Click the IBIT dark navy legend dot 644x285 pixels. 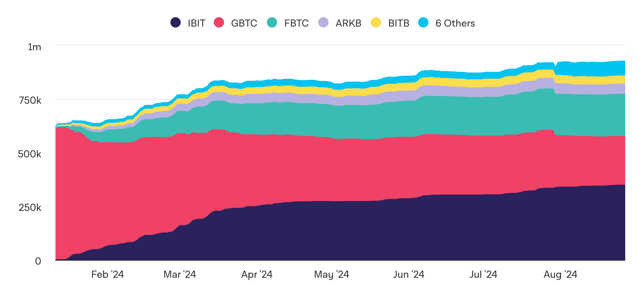(x=175, y=22)
